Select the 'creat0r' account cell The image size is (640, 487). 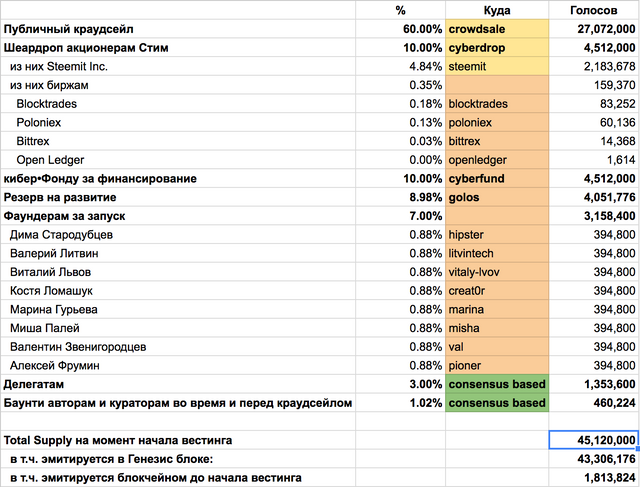pyautogui.click(x=497, y=291)
